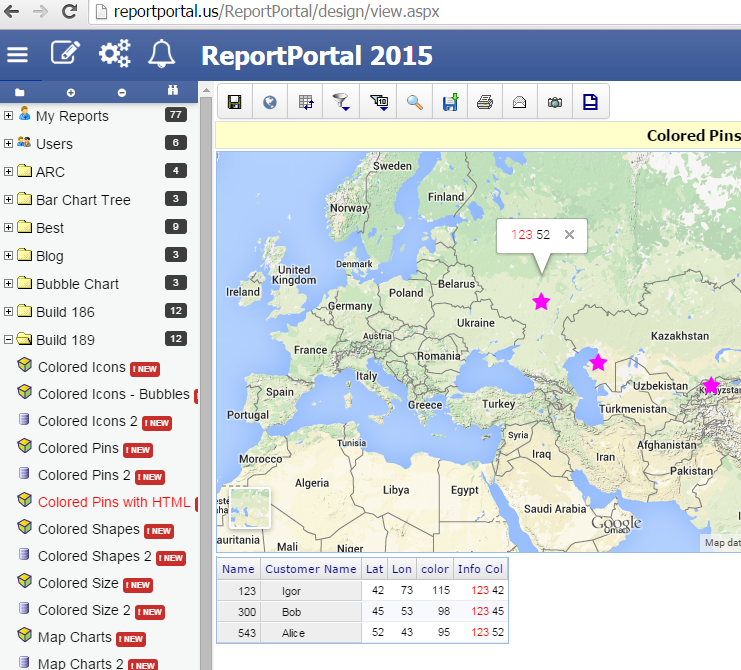741x670 pixels.
Task: Click the binoculars find icon in tree header
Action: (x=173, y=90)
